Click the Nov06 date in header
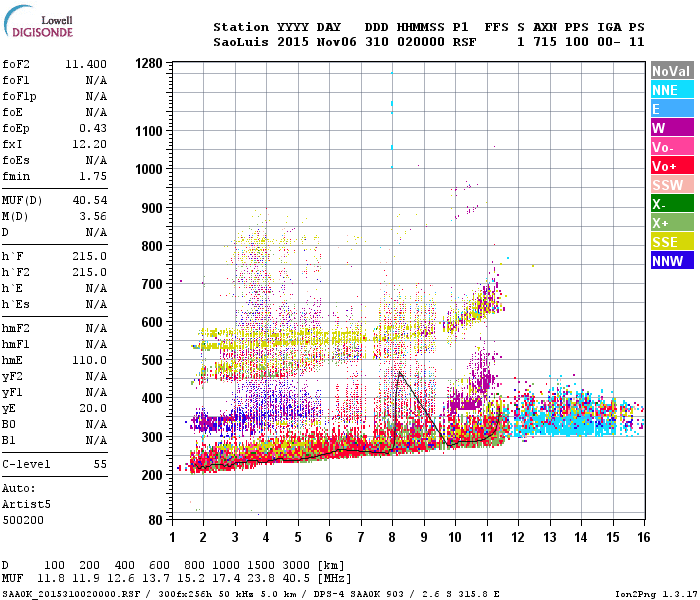 pos(337,42)
